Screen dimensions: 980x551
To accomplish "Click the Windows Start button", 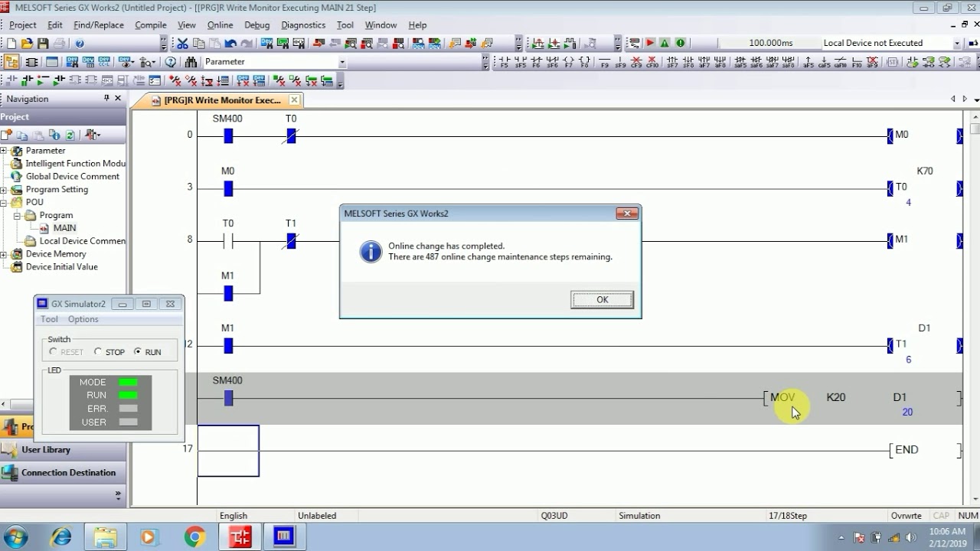I will tap(16, 537).
